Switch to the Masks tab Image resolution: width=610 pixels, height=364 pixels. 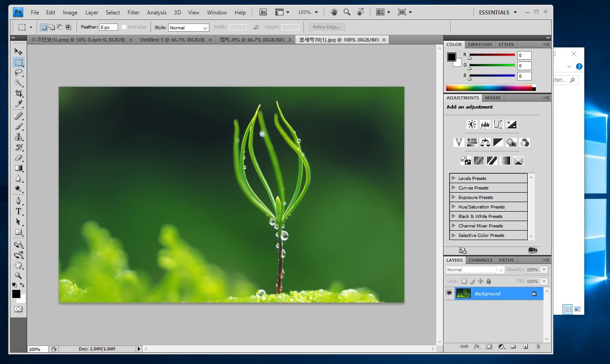tap(493, 98)
